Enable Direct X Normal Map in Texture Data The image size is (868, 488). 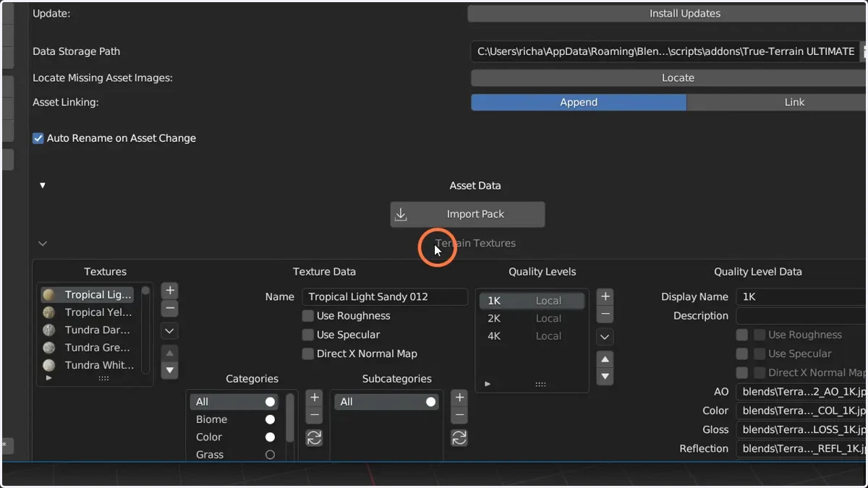coord(308,354)
